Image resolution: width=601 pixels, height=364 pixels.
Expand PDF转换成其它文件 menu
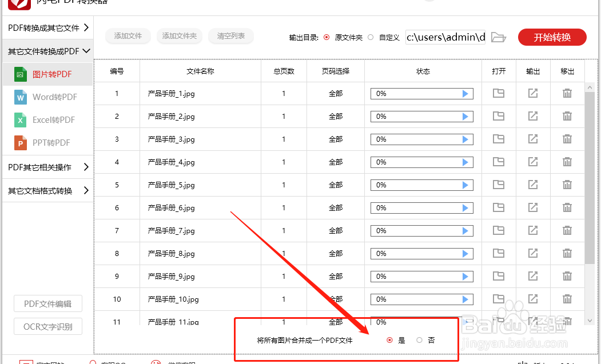coord(48,27)
